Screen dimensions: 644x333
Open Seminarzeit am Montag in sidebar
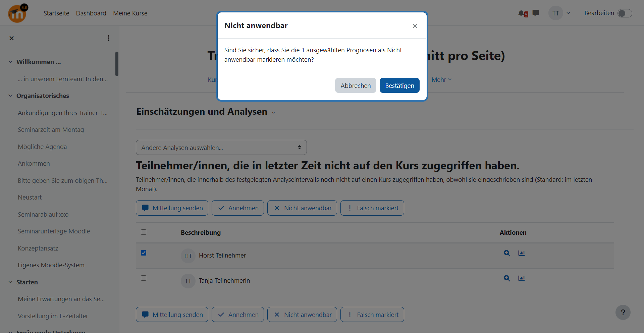click(51, 129)
